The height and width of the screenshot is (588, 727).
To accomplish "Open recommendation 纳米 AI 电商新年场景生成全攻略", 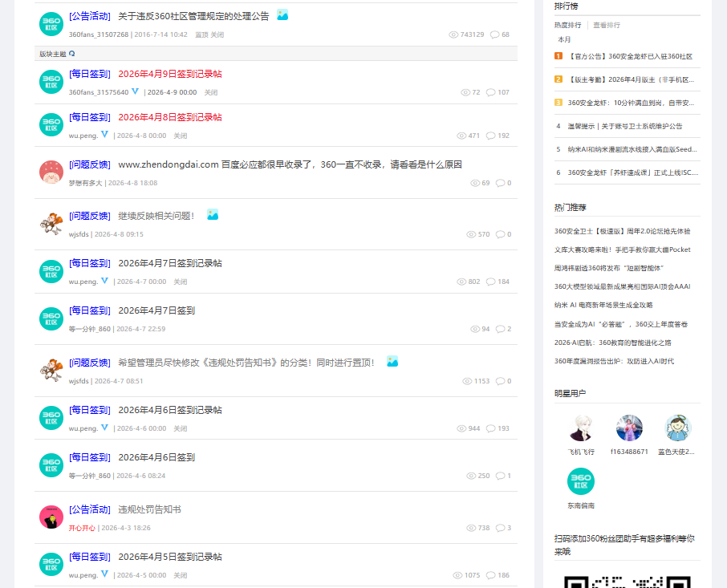I will (603, 306).
